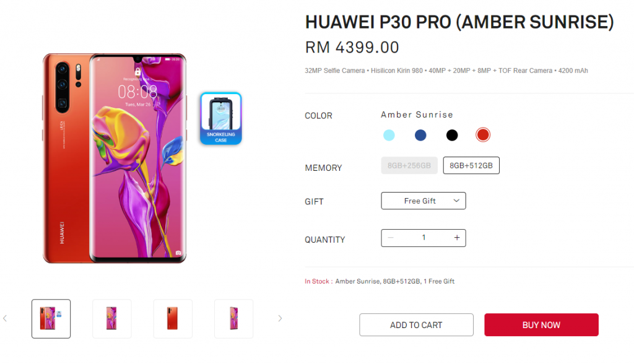Screen dimensions: 634x364
Task: Select first thumbnail with snorkeling case
Action: [51, 319]
